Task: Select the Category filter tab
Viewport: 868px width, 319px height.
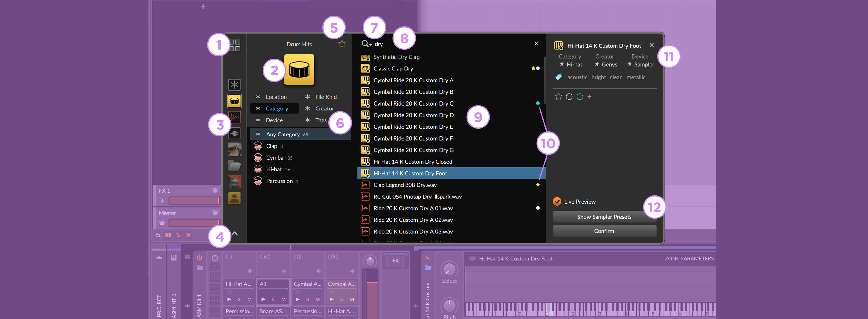Action: [276, 108]
